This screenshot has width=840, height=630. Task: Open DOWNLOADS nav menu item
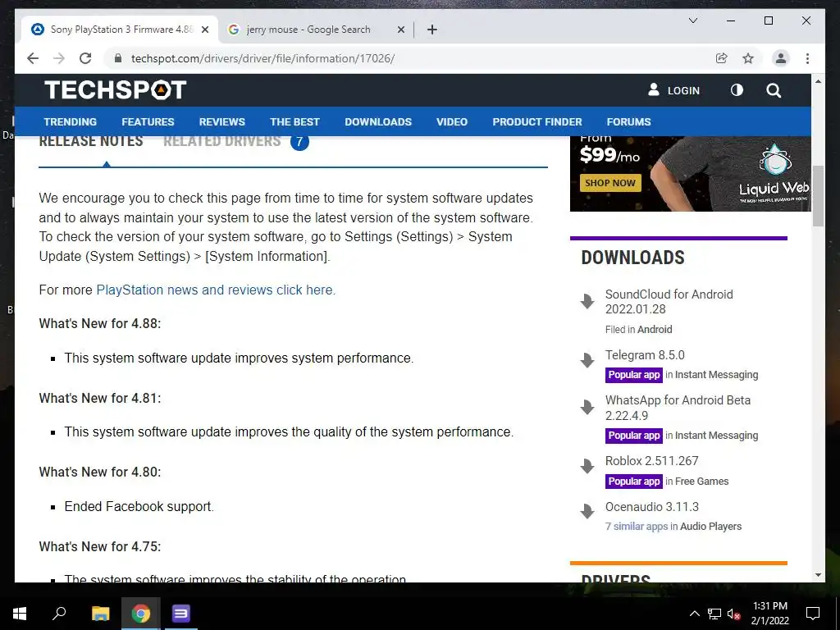(x=378, y=121)
